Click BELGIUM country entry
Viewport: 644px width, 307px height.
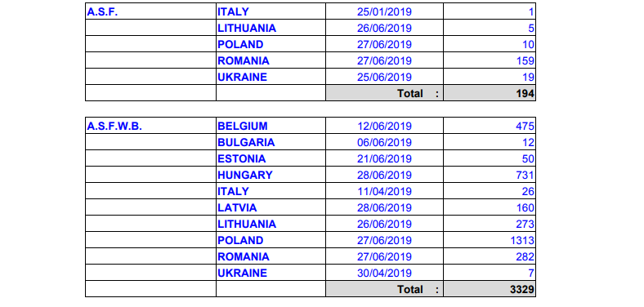pyautogui.click(x=243, y=127)
